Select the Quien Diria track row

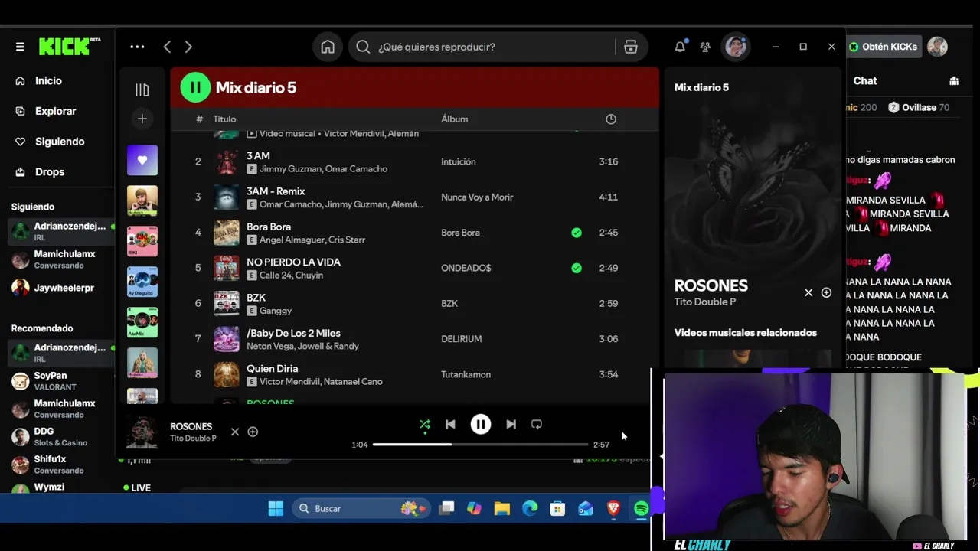coord(413,374)
